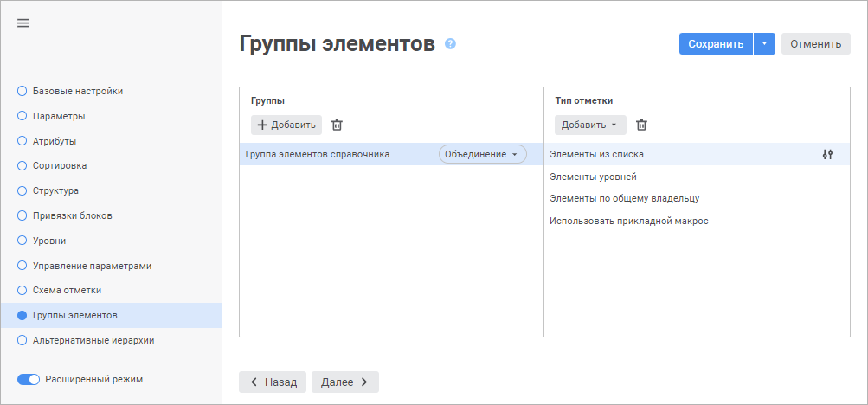Select the Базовые настройки step
Image resolution: width=868 pixels, height=405 pixels.
tap(77, 91)
